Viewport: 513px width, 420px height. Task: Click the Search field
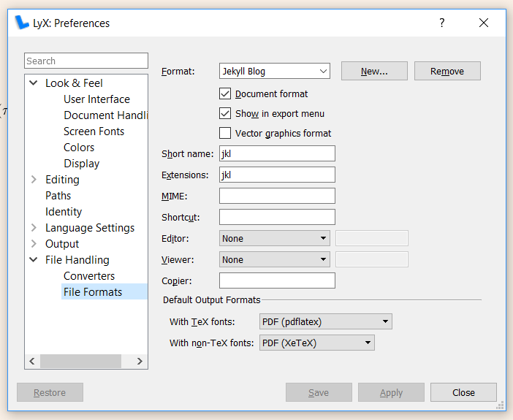point(86,61)
